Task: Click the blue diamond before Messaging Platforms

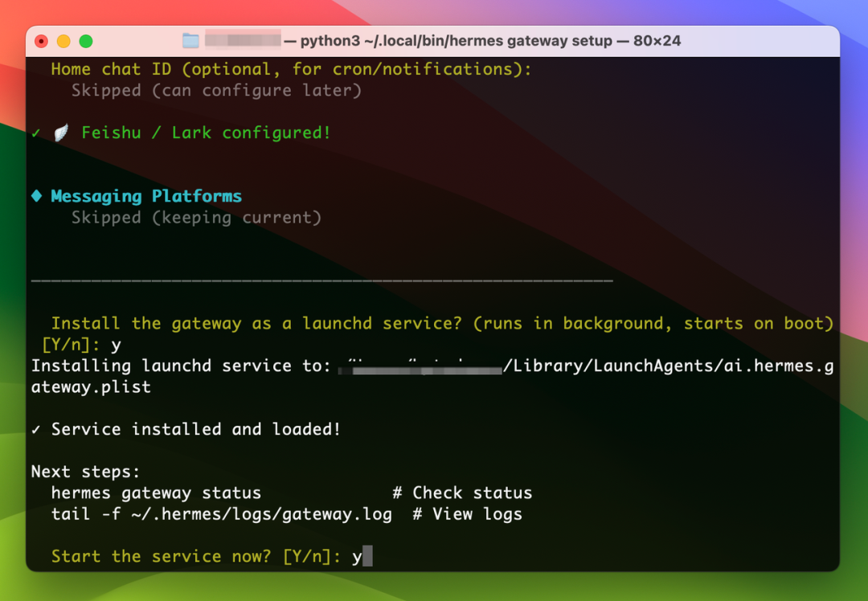Action: pyautogui.click(x=36, y=196)
